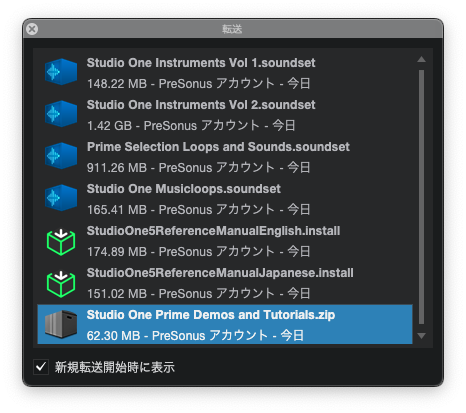This screenshot has width=466, height=413.
Task: Click the Demos and Tutorials zip archive icon
Action: [61, 324]
